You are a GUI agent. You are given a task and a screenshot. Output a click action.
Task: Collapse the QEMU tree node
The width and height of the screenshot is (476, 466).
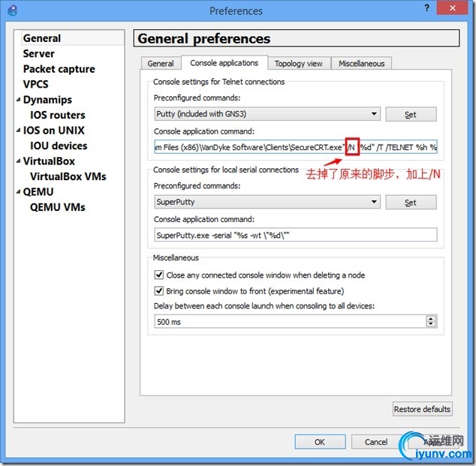click(x=19, y=192)
